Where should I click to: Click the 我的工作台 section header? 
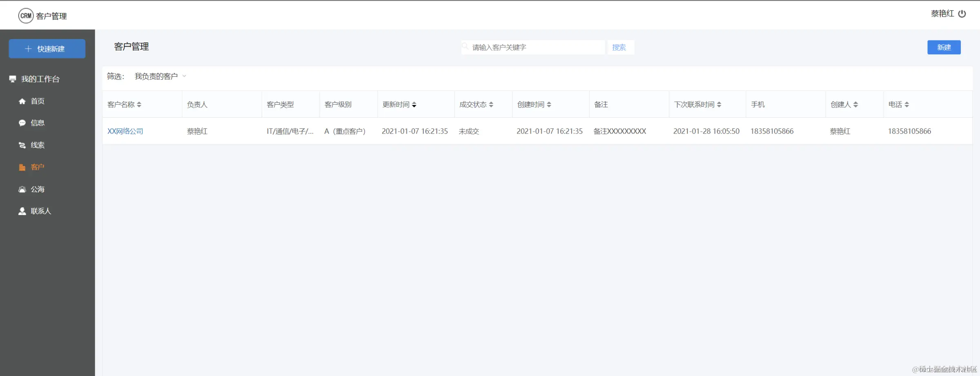(40, 79)
